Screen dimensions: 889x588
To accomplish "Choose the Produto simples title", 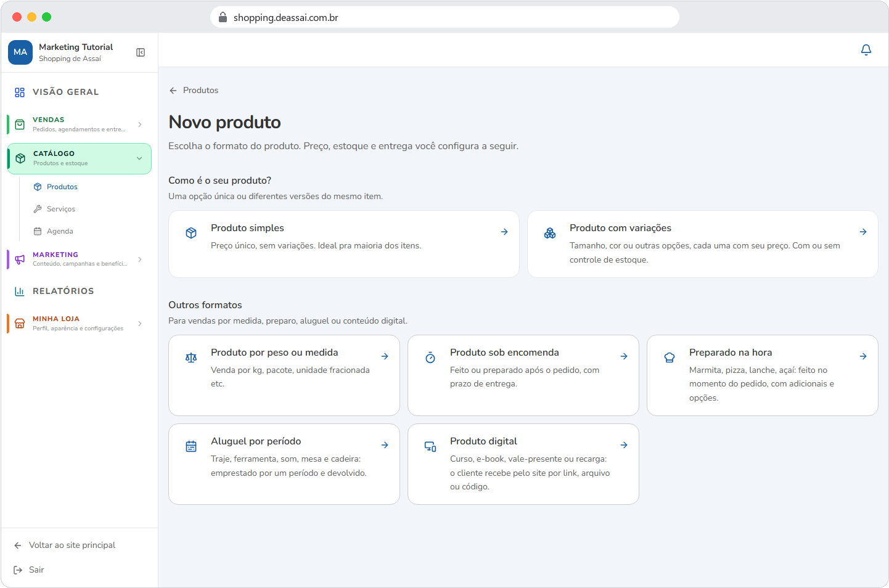I will (247, 228).
